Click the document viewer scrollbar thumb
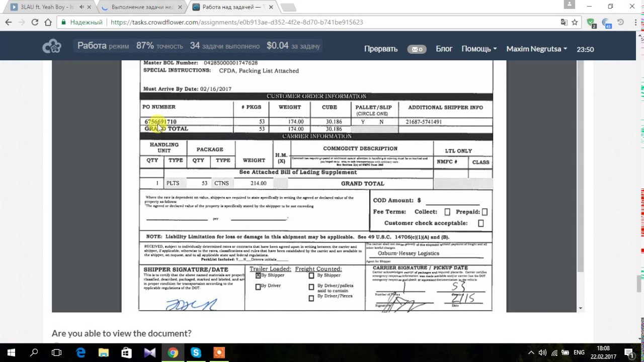This screenshot has width=644, height=362. coord(580,166)
